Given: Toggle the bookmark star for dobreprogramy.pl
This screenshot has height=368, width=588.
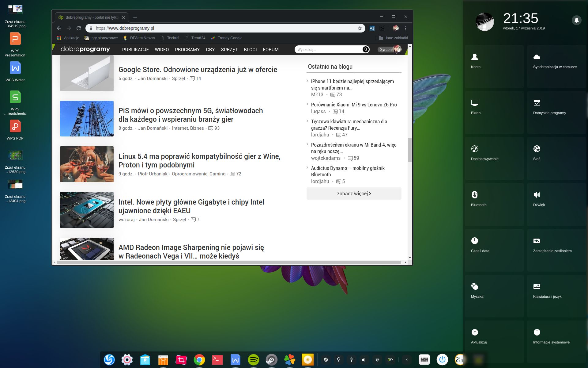Looking at the screenshot, I should click(359, 28).
